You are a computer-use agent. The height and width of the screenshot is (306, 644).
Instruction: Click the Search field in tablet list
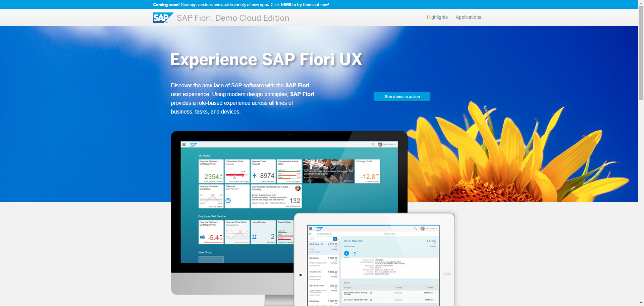point(321,239)
